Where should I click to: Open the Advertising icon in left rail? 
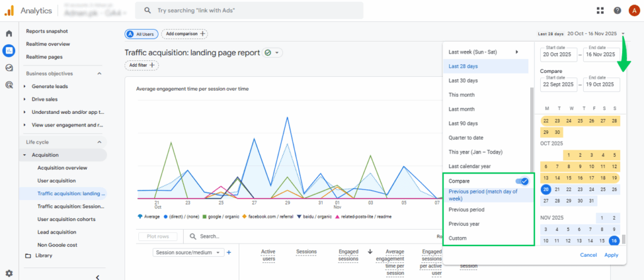pyautogui.click(x=9, y=84)
